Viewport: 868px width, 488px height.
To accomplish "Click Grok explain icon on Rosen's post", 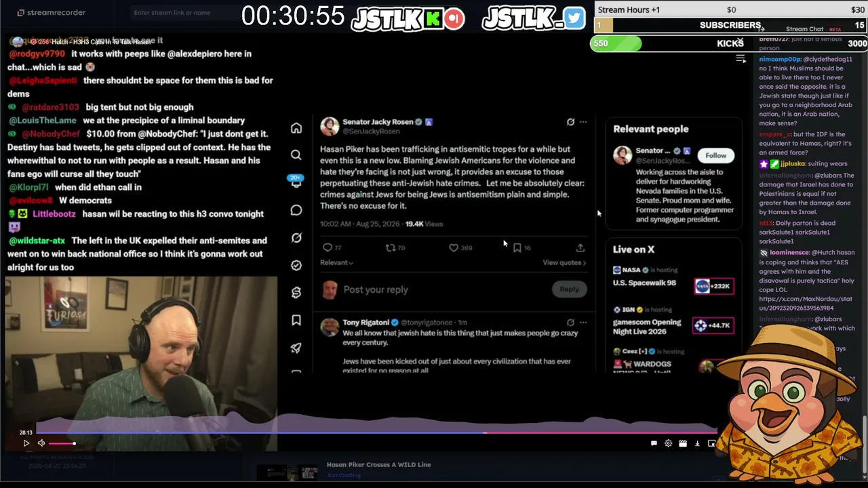I will click(x=570, y=122).
